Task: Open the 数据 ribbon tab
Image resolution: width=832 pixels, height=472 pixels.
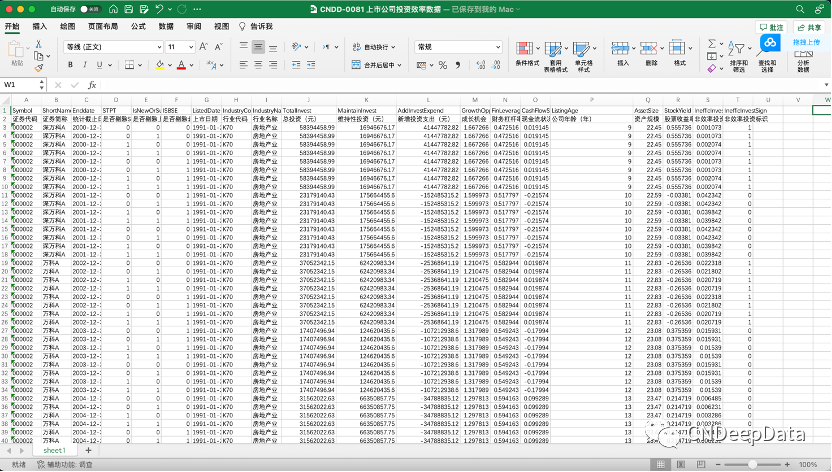Action: [166, 27]
